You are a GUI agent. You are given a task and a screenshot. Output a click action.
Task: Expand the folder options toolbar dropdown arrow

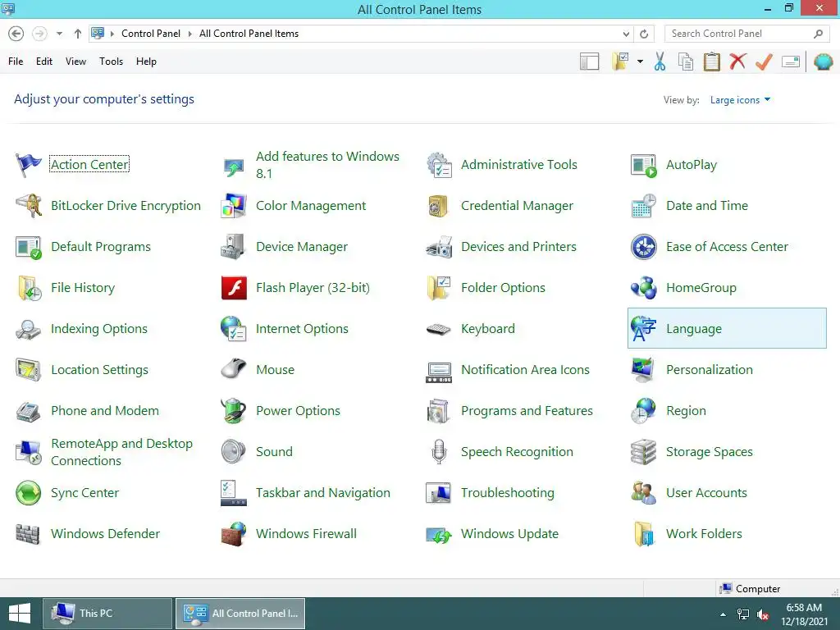pyautogui.click(x=640, y=62)
